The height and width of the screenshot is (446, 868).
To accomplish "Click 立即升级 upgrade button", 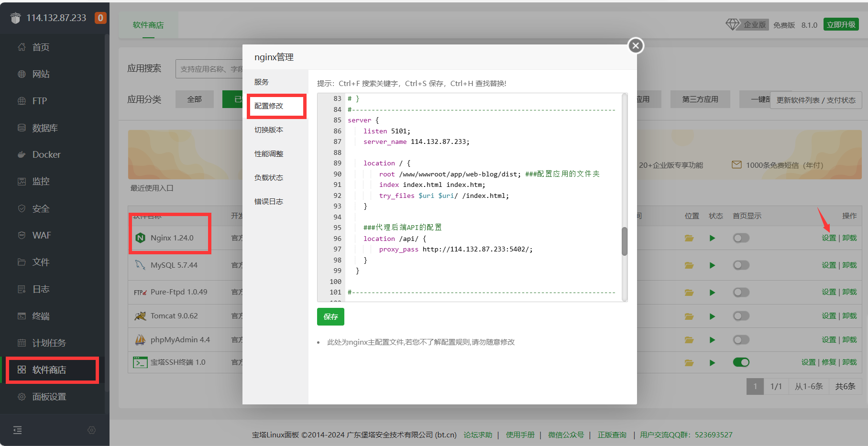I will click(x=841, y=24).
